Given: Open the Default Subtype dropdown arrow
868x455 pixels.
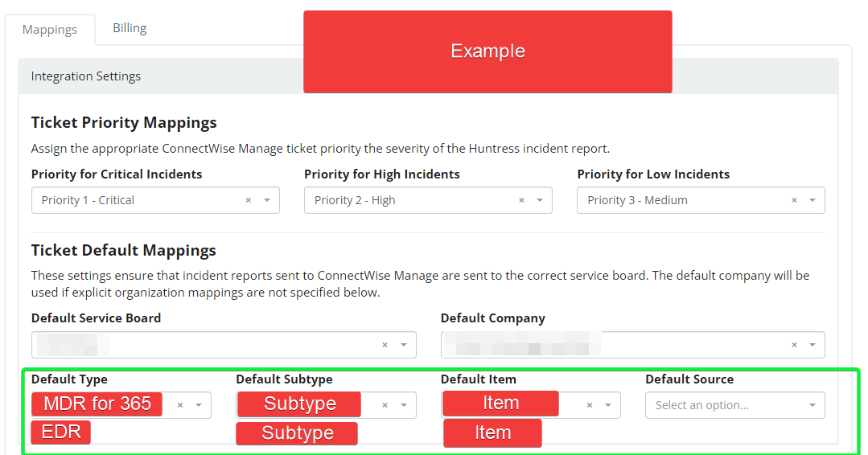Looking at the screenshot, I should click(x=403, y=405).
